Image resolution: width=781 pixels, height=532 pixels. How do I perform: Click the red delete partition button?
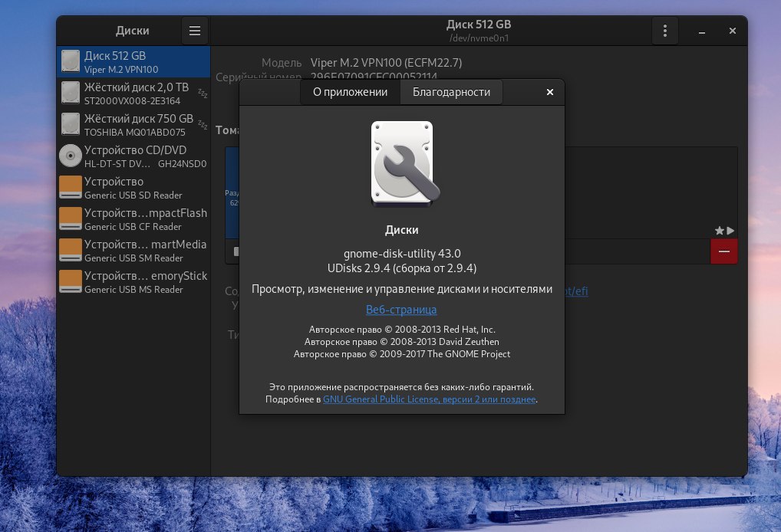click(723, 251)
